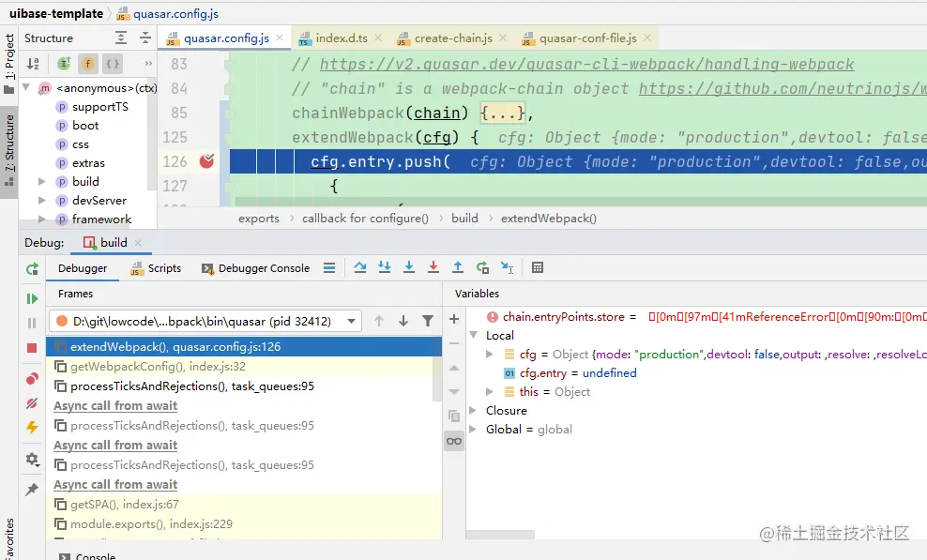
Task: Rerun the build debug session
Action: 32,269
